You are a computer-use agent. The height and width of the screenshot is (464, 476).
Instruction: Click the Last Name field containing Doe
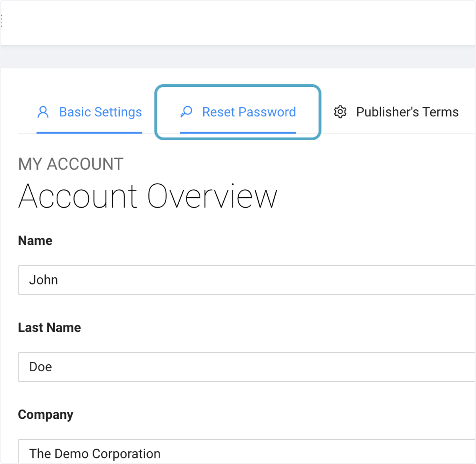(247, 367)
